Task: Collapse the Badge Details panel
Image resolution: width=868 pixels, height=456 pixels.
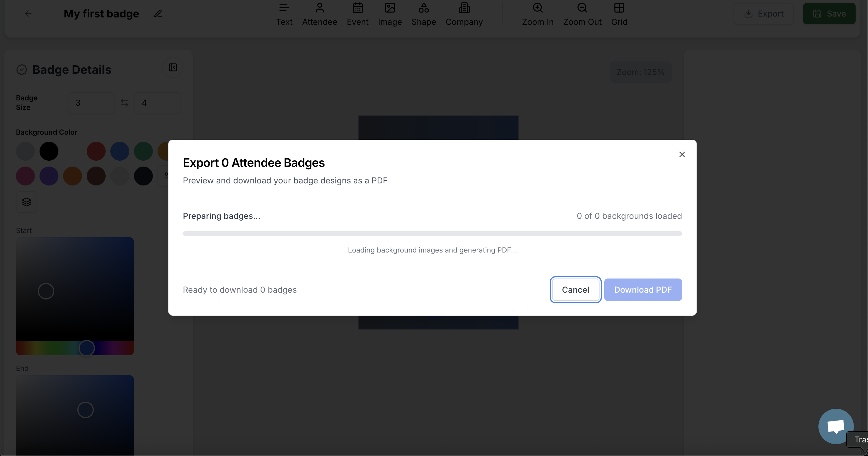Action: (x=173, y=67)
